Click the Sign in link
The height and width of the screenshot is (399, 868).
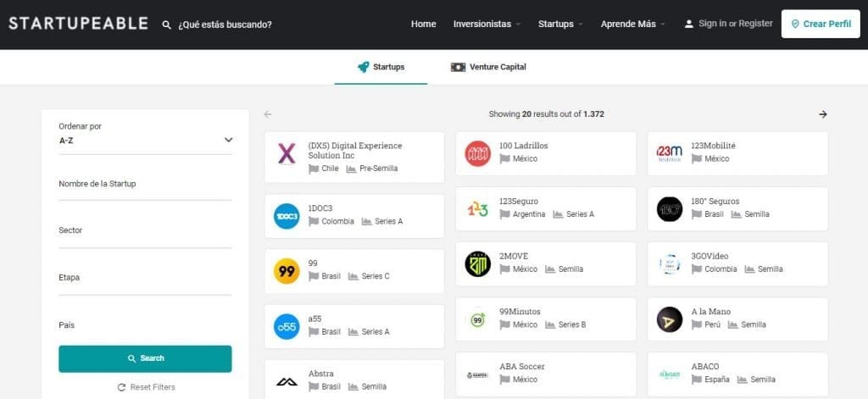pyautogui.click(x=712, y=23)
